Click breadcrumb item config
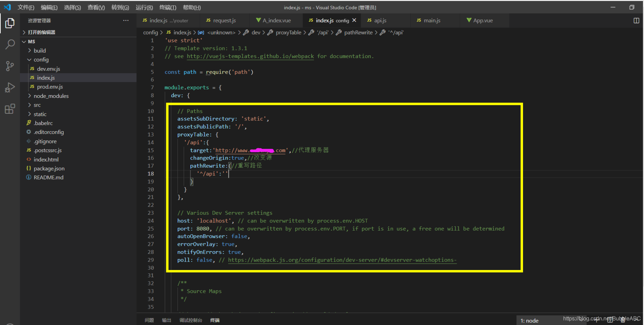Image resolution: width=644 pixels, height=325 pixels. click(150, 32)
